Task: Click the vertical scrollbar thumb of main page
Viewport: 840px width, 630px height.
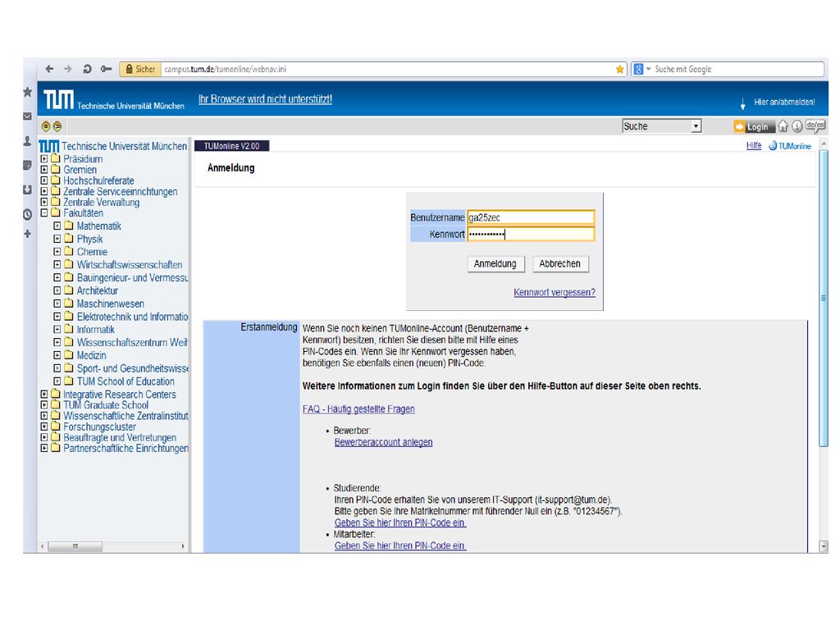Action: (824, 297)
